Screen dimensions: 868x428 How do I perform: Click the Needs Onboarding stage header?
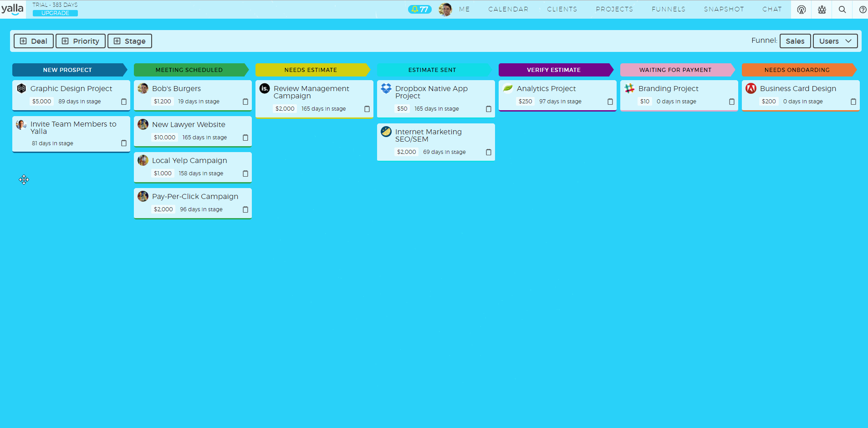799,70
